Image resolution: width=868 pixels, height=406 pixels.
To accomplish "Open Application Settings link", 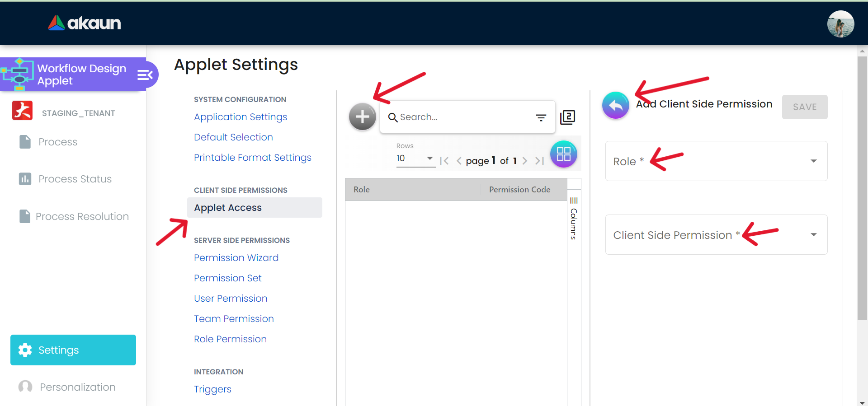I will coord(241,117).
